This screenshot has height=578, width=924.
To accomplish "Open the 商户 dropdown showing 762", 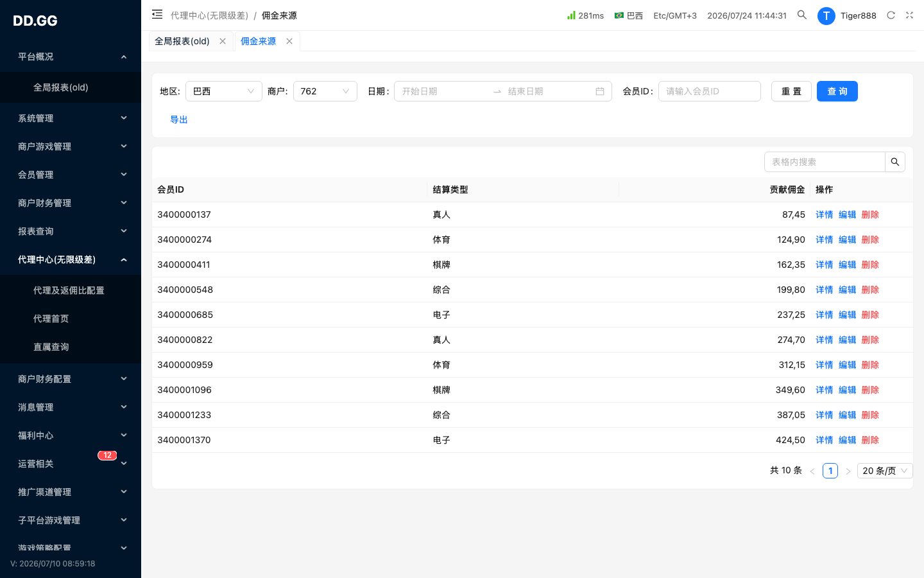I will click(325, 91).
